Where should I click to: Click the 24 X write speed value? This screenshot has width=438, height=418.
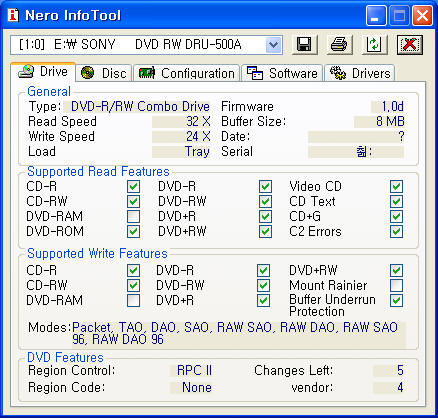pyautogui.click(x=181, y=137)
